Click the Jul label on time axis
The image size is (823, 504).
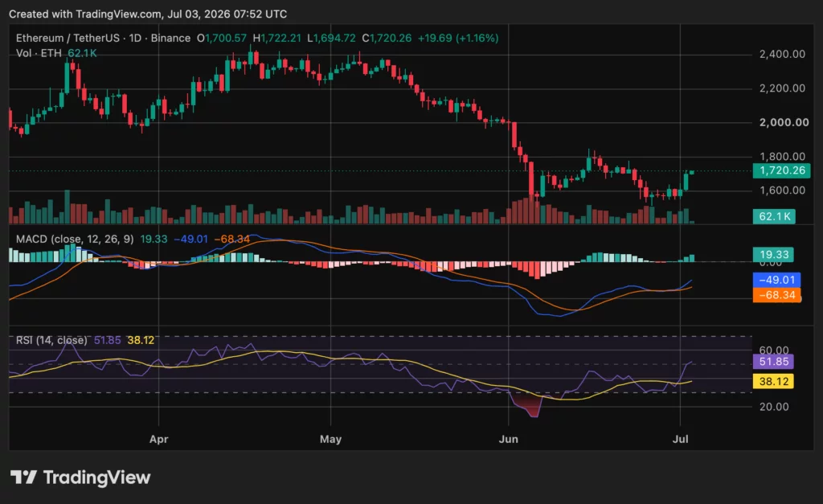click(680, 439)
